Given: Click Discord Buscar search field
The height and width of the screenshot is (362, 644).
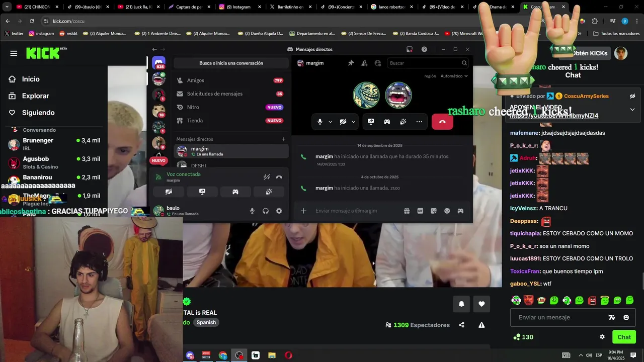Looking at the screenshot, I should tap(428, 63).
